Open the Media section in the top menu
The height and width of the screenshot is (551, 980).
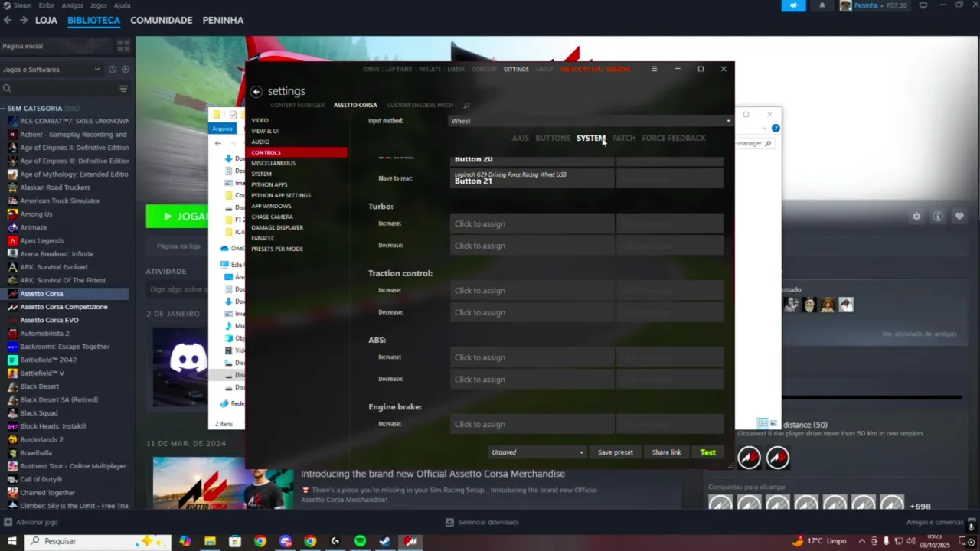tap(456, 70)
